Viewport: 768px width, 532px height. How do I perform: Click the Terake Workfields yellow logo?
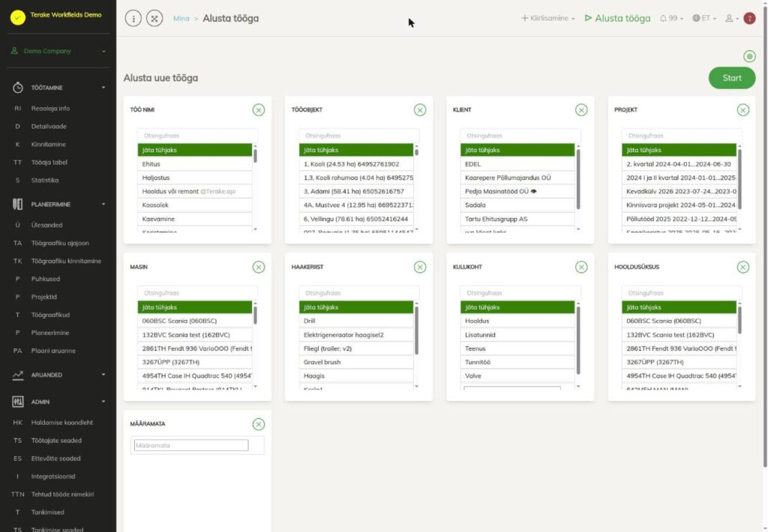pyautogui.click(x=18, y=18)
